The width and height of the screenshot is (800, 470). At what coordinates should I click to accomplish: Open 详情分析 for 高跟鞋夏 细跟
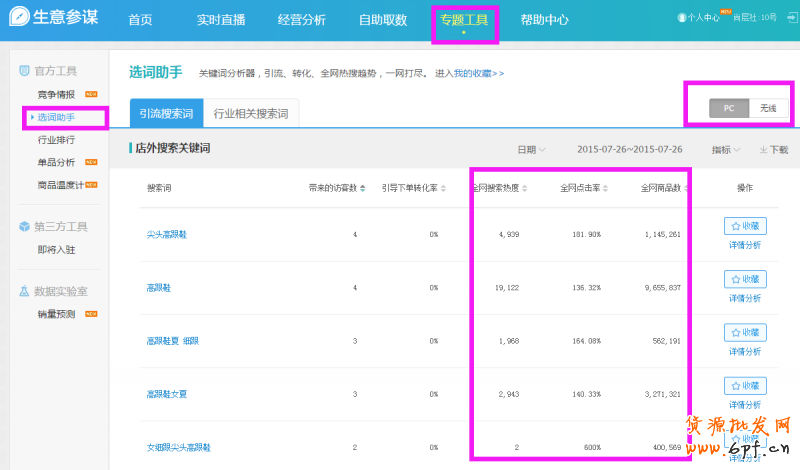coord(745,350)
